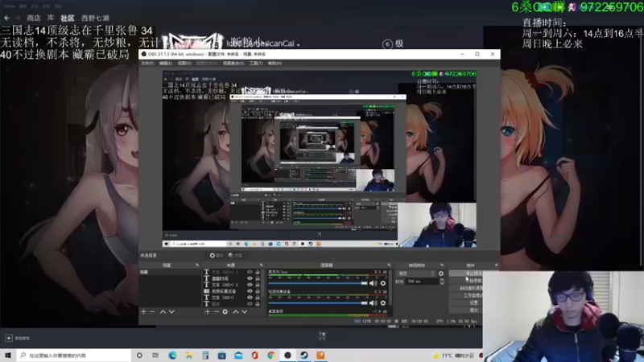Open OBS Scene Collection menu

tap(233, 64)
